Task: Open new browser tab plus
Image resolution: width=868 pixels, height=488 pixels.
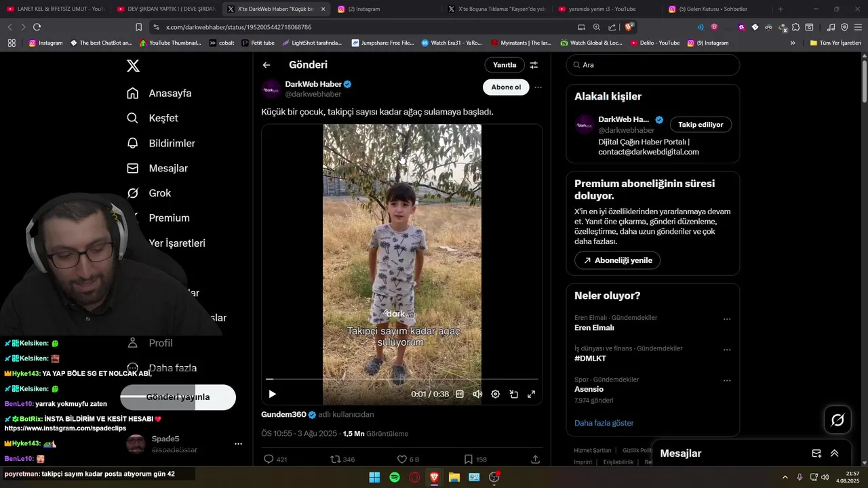Action: click(x=781, y=9)
